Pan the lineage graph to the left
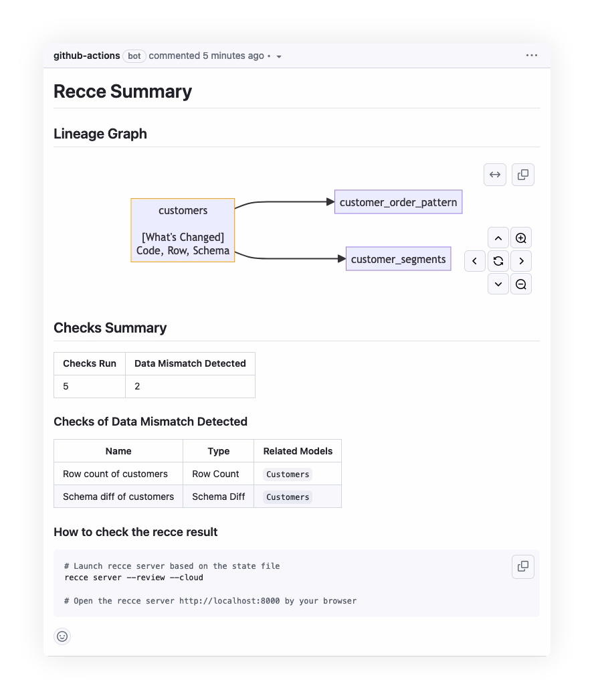594x700 pixels. (x=475, y=261)
